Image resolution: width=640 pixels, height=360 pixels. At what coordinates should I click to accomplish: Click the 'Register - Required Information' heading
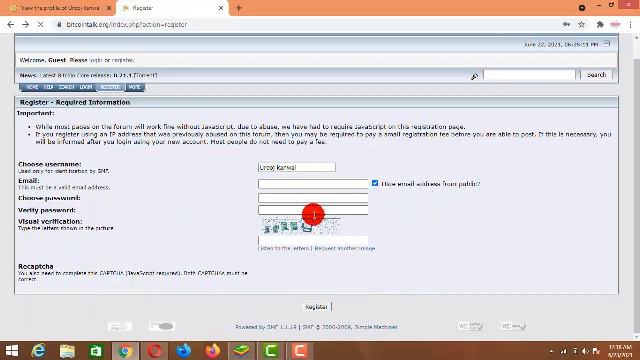[75, 102]
